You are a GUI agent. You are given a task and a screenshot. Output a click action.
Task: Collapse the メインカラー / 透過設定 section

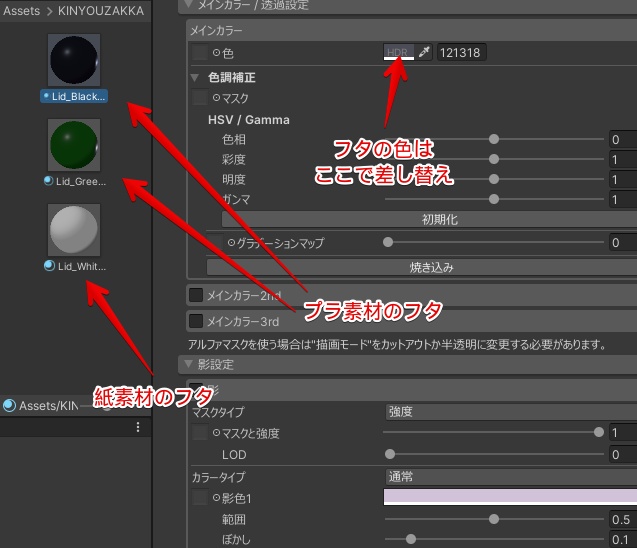(x=188, y=4)
